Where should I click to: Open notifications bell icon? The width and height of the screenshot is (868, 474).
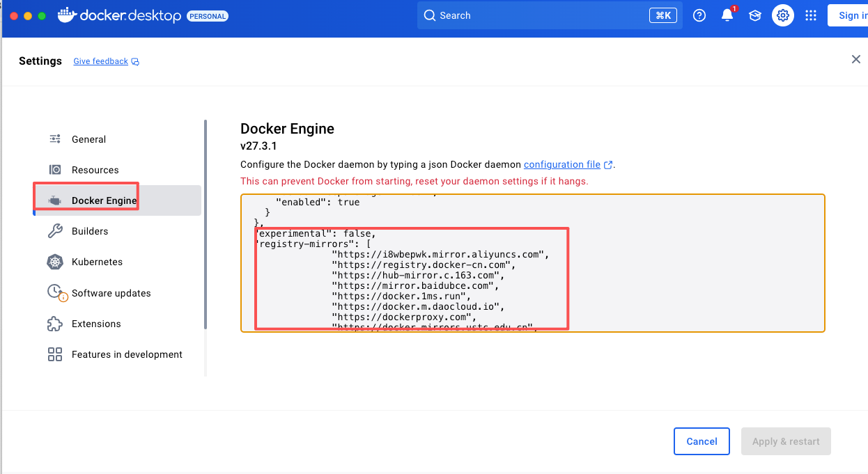coord(727,15)
